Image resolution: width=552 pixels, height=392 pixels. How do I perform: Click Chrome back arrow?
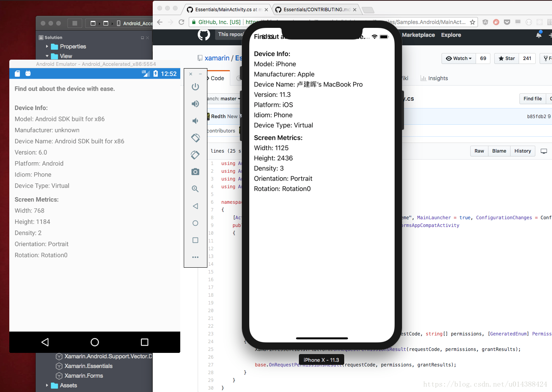[x=160, y=22]
